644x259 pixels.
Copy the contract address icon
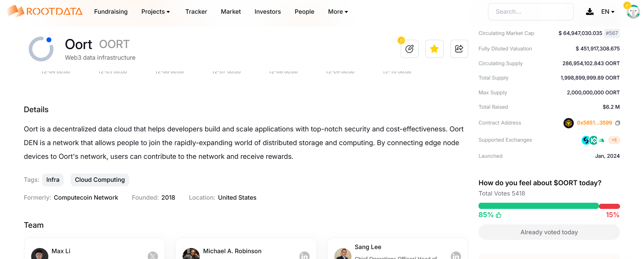(618, 123)
